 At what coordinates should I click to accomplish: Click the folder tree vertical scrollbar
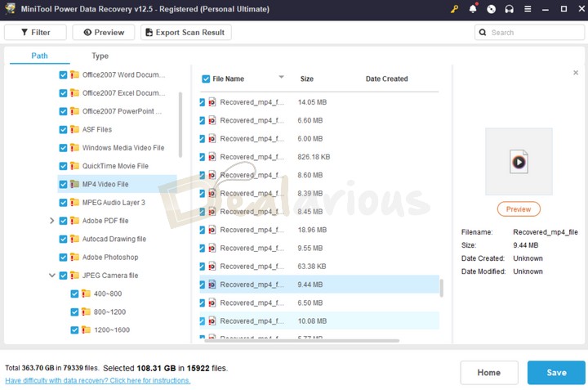coord(180,125)
